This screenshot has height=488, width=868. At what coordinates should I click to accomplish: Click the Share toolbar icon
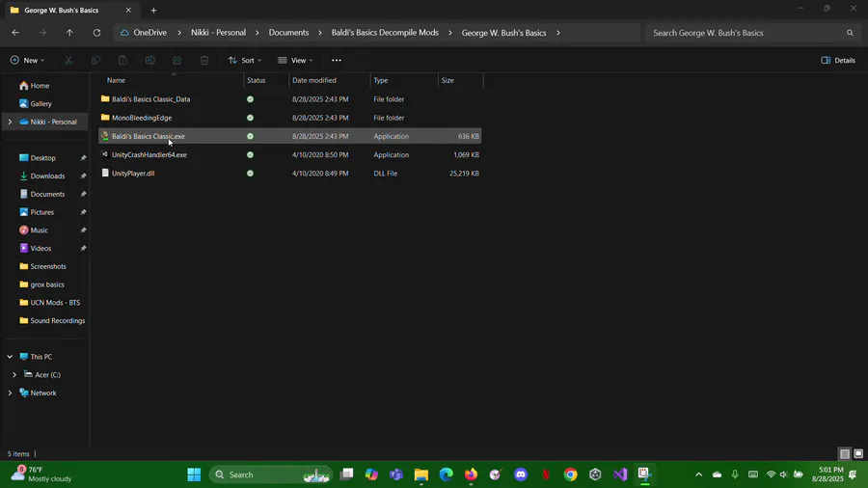click(177, 61)
